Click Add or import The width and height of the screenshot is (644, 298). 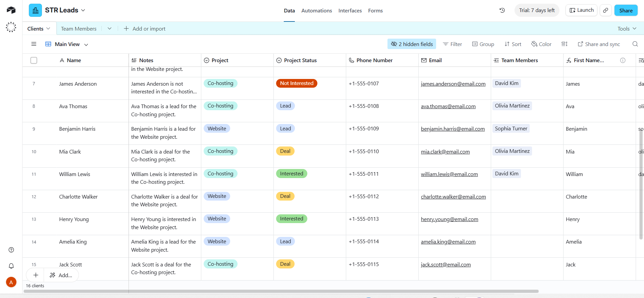145,29
